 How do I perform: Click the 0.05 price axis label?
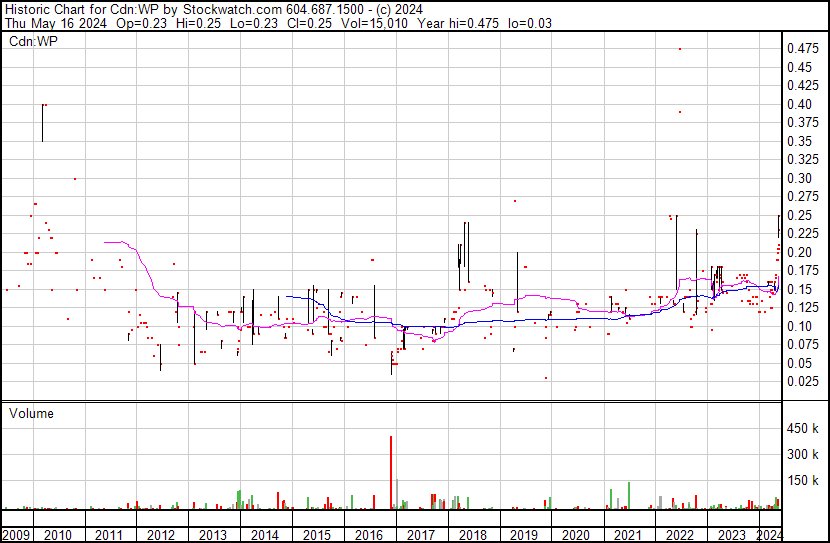point(799,364)
